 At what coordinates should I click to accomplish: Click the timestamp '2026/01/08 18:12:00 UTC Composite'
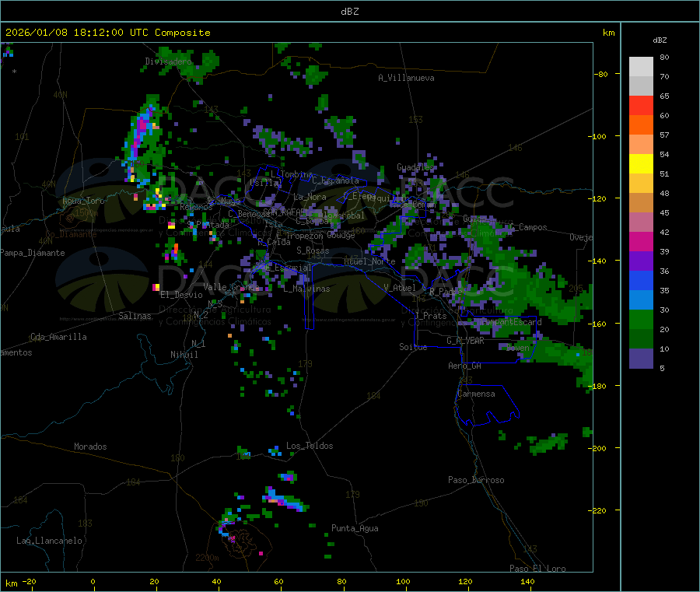pyautogui.click(x=107, y=33)
